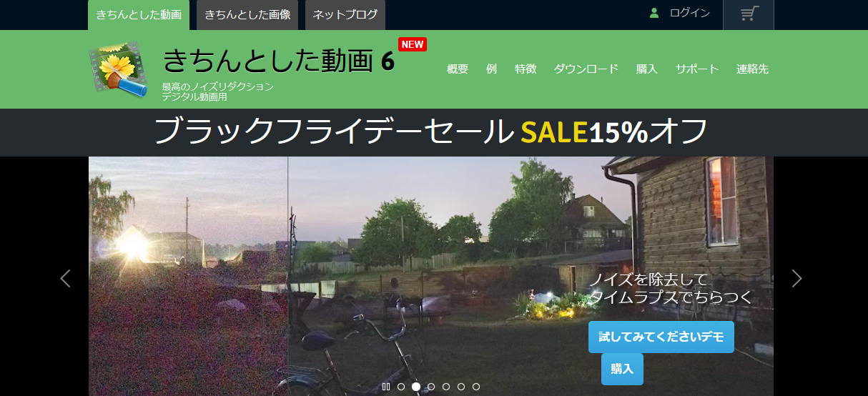This screenshot has height=396, width=868.
Task: Click the red NEW badge
Action: 413,44
